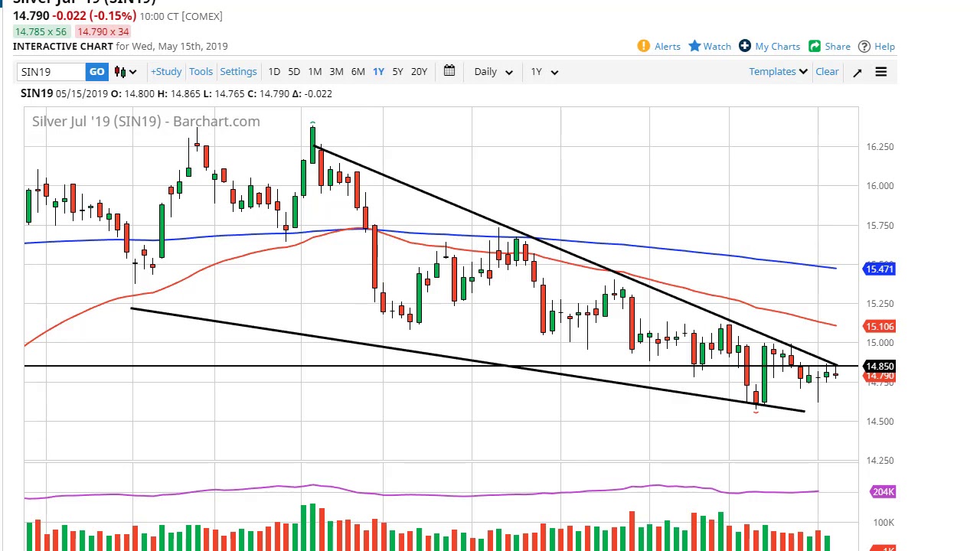Open the calendar date picker icon
Screen dimensions: 980x551
click(449, 71)
